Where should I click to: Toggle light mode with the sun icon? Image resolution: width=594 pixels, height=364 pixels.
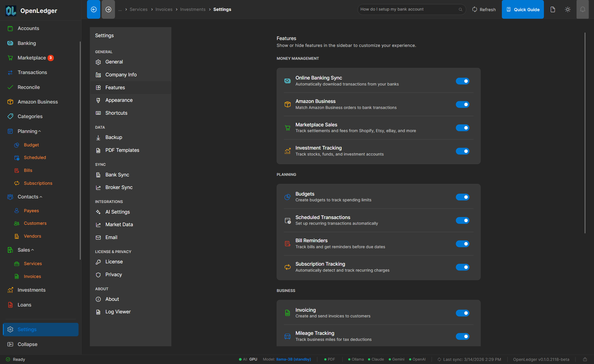coord(568,9)
